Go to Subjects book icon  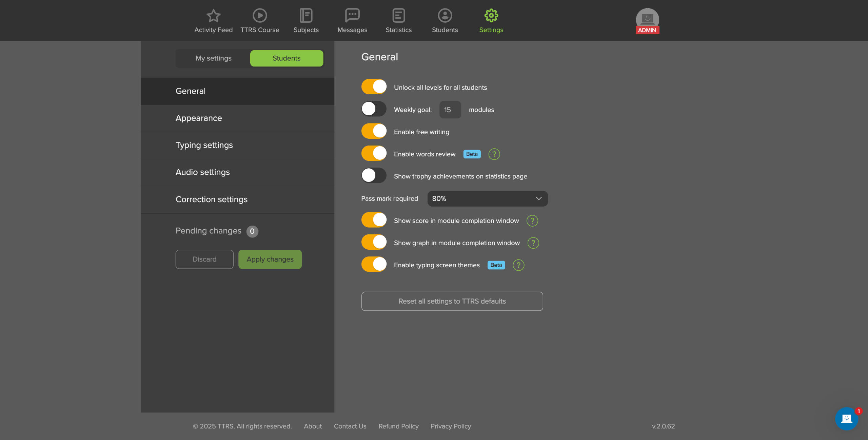click(x=306, y=16)
